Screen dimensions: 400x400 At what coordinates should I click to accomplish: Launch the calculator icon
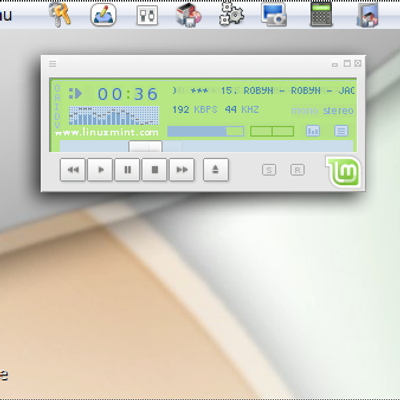coord(321,14)
